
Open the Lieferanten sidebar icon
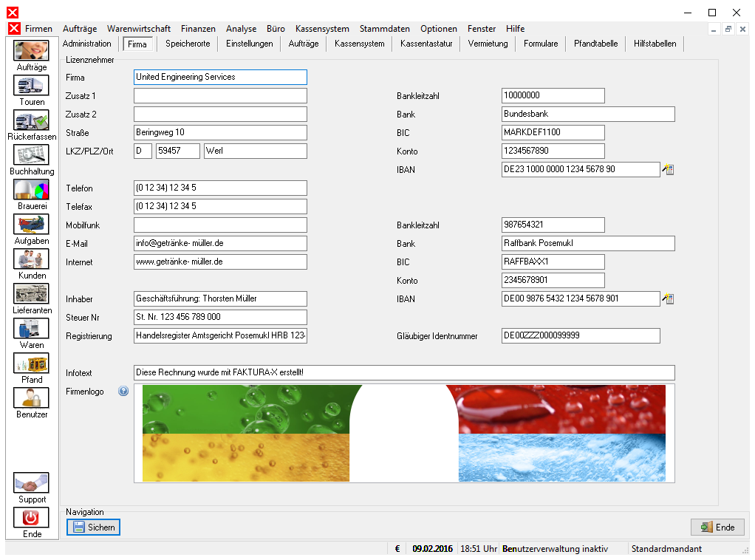click(31, 294)
